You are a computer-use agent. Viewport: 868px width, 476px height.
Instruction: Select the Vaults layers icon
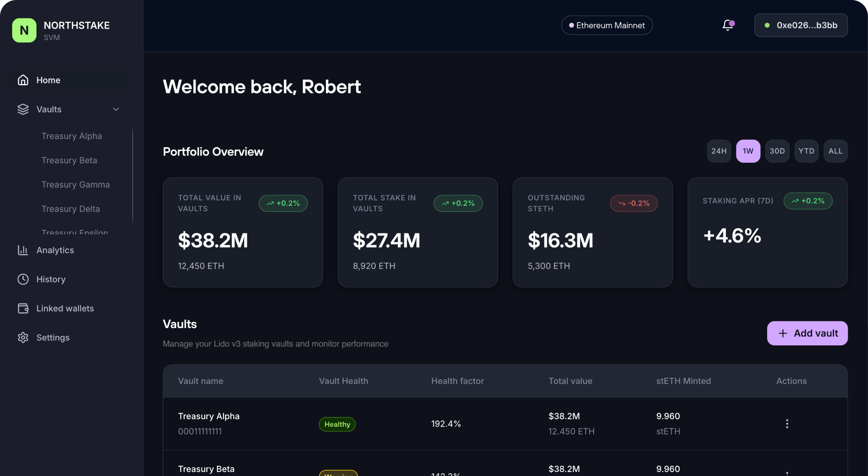click(x=23, y=109)
